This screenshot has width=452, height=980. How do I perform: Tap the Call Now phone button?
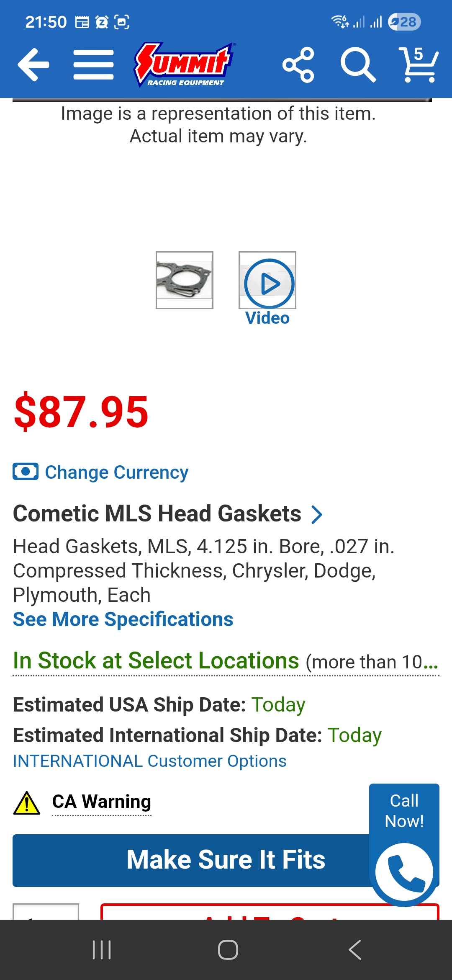(404, 872)
